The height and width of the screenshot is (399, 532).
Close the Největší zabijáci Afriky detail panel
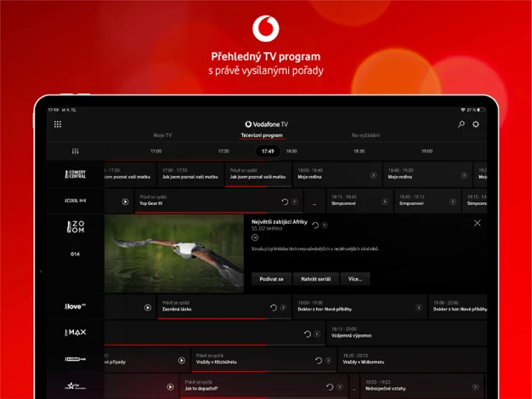pyautogui.click(x=477, y=223)
